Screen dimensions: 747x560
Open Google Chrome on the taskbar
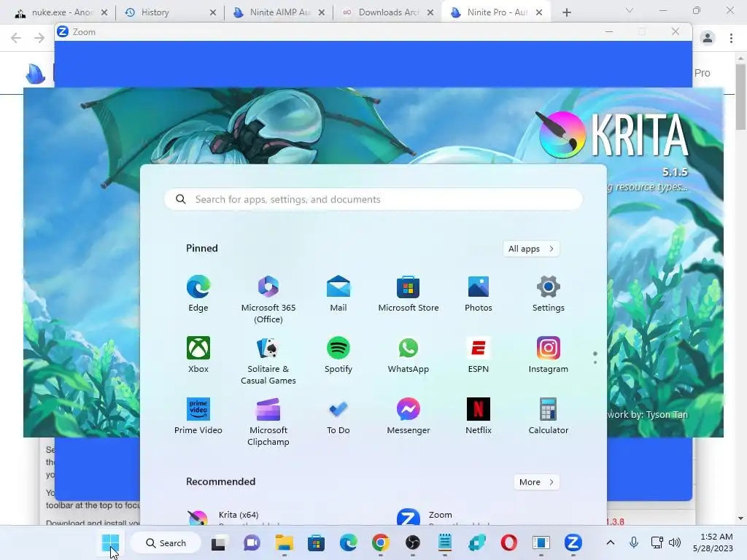pos(381,542)
